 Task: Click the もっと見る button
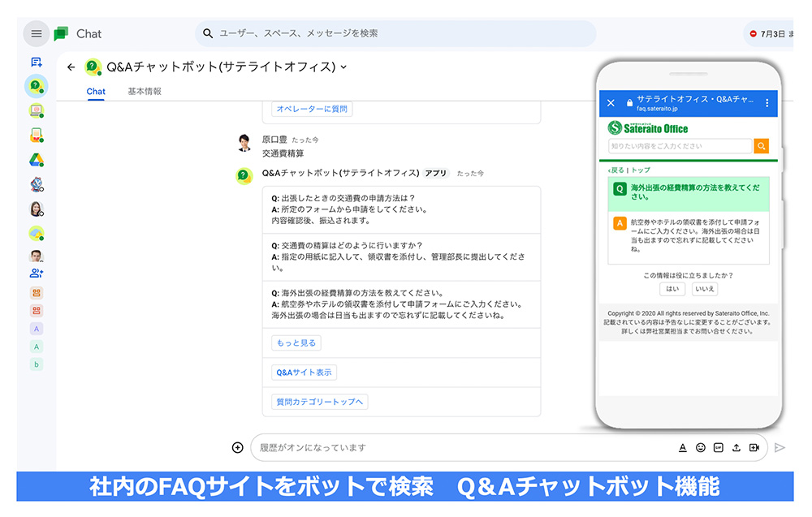(x=296, y=343)
